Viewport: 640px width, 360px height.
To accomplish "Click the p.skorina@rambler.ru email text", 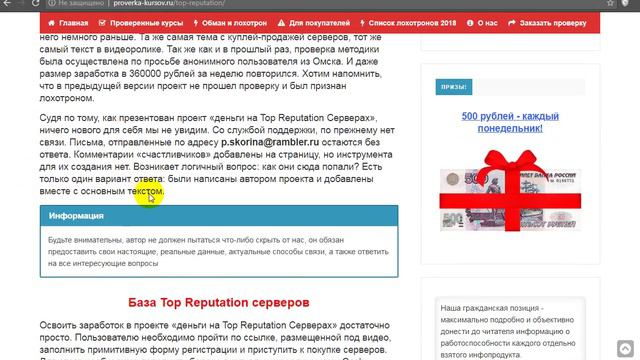I will click(270, 142).
